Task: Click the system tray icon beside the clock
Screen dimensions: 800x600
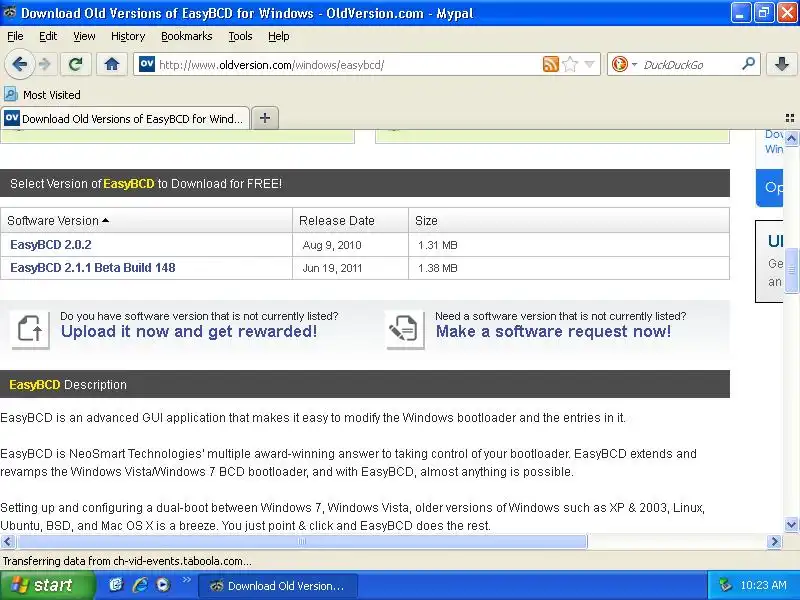Action: (724, 585)
